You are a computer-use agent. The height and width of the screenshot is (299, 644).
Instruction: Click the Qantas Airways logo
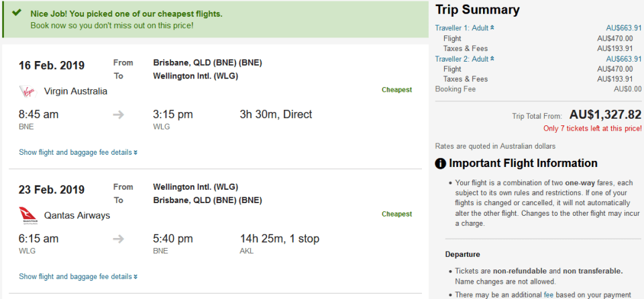tap(27, 215)
